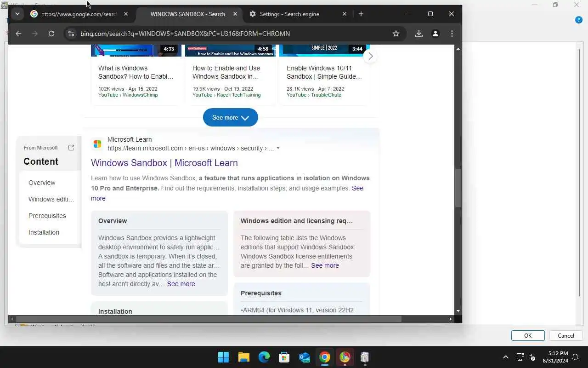Show next videos with carousel arrow
Image resolution: width=588 pixels, height=368 pixels.
point(370,57)
